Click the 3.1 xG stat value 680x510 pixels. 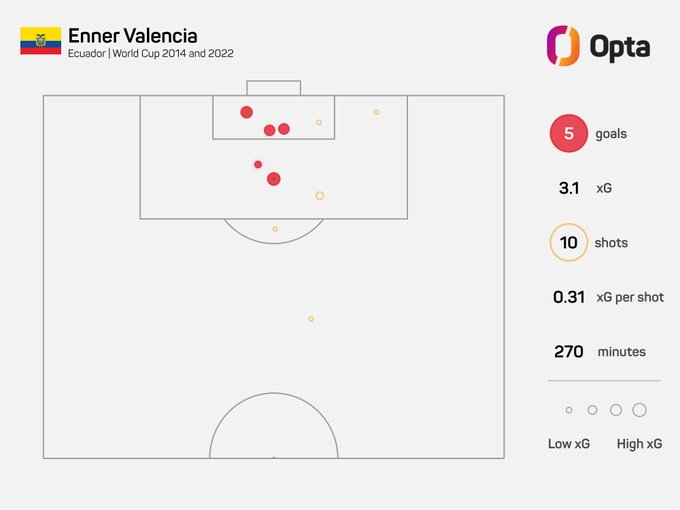[x=569, y=188]
